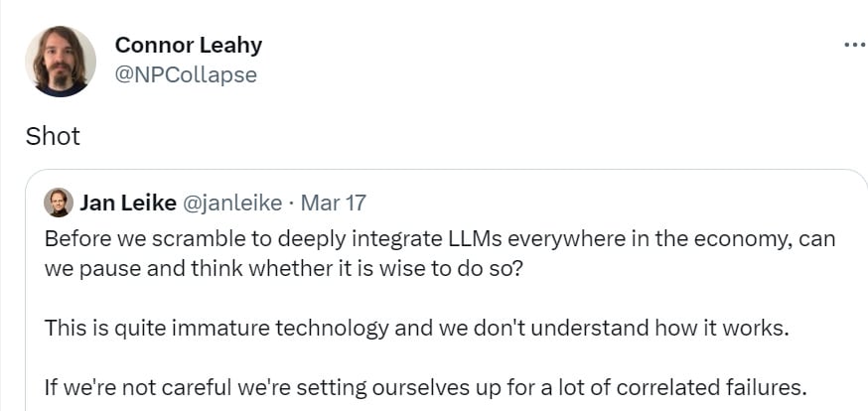Screen dimensions: 868x411
Task: Visit the @NPCollapse handle
Action: [186, 74]
